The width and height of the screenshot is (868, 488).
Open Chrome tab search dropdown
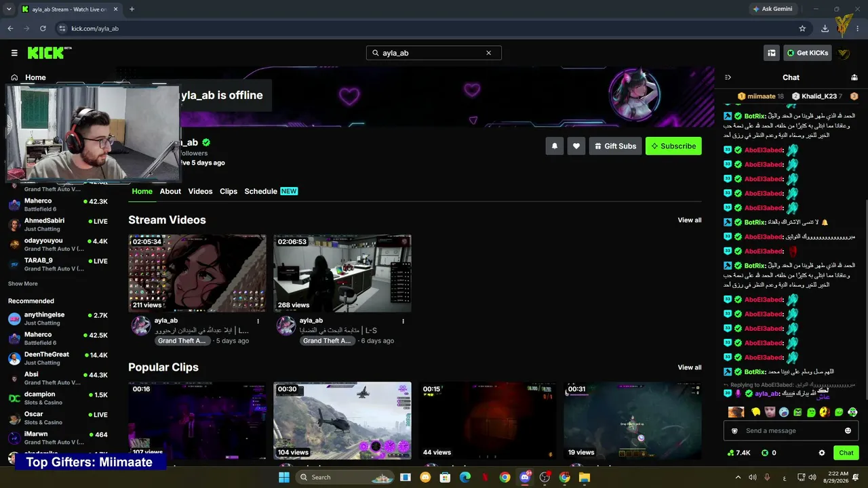(x=9, y=9)
